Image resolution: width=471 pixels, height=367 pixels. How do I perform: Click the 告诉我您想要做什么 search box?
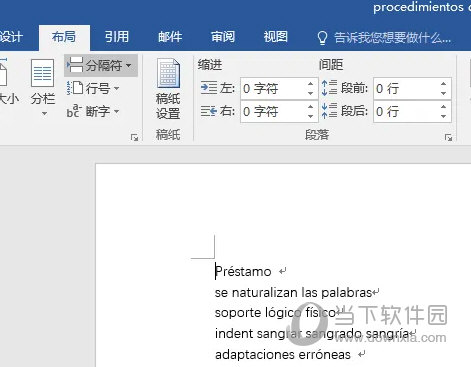[392, 38]
